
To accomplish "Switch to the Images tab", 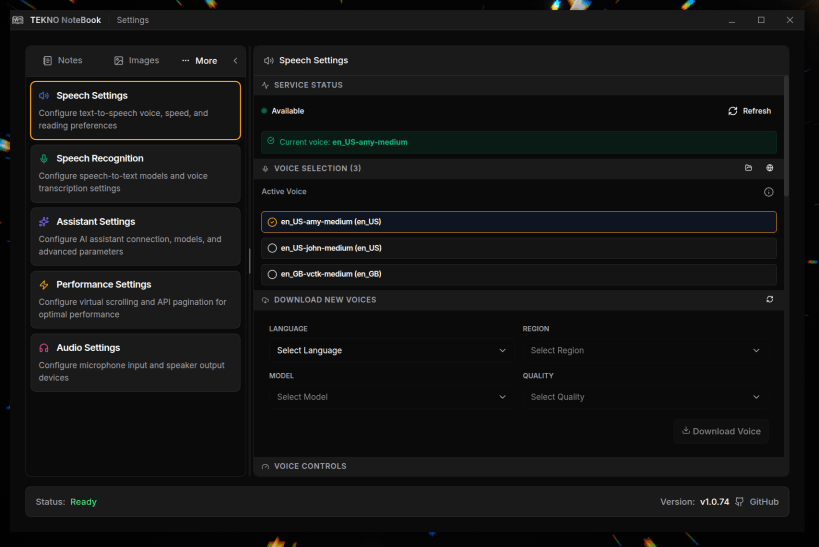I will 136,61.
